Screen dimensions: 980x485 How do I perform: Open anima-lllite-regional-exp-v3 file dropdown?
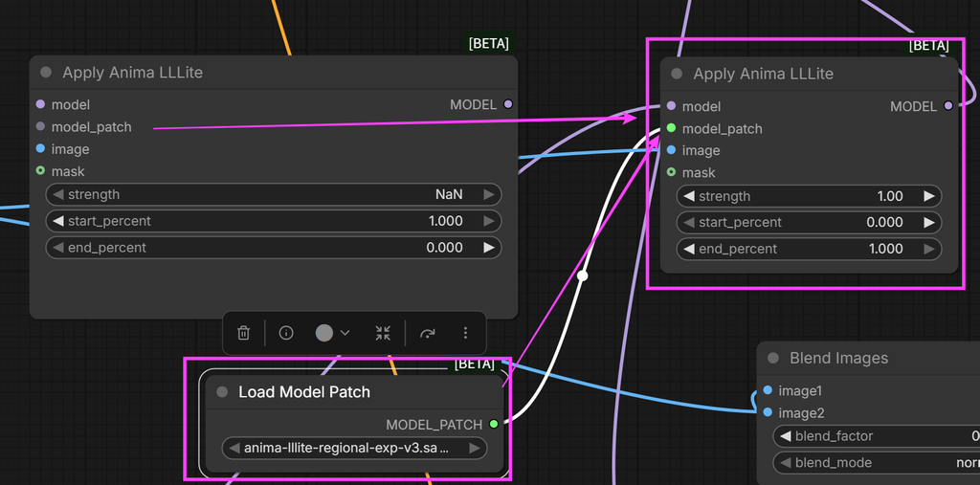click(354, 448)
